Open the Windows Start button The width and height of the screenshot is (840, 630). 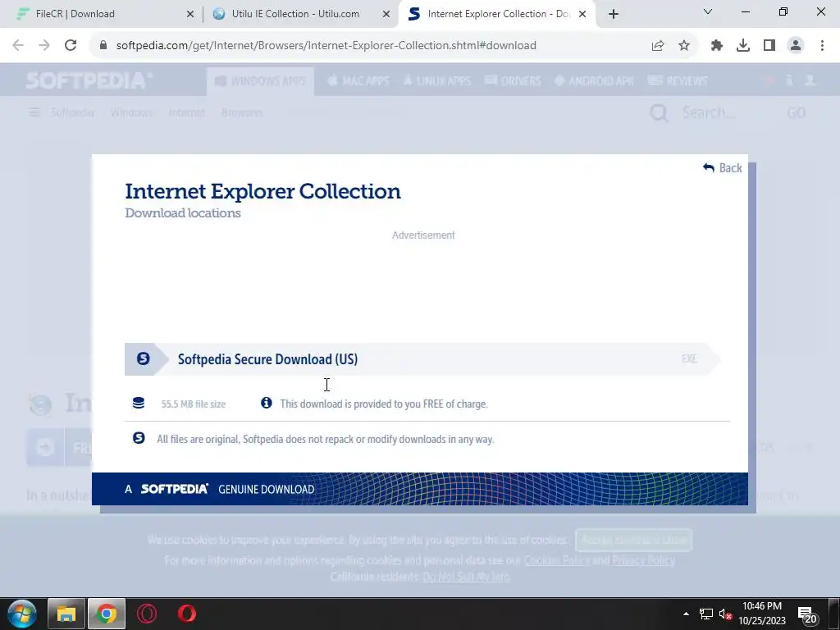coord(22,614)
